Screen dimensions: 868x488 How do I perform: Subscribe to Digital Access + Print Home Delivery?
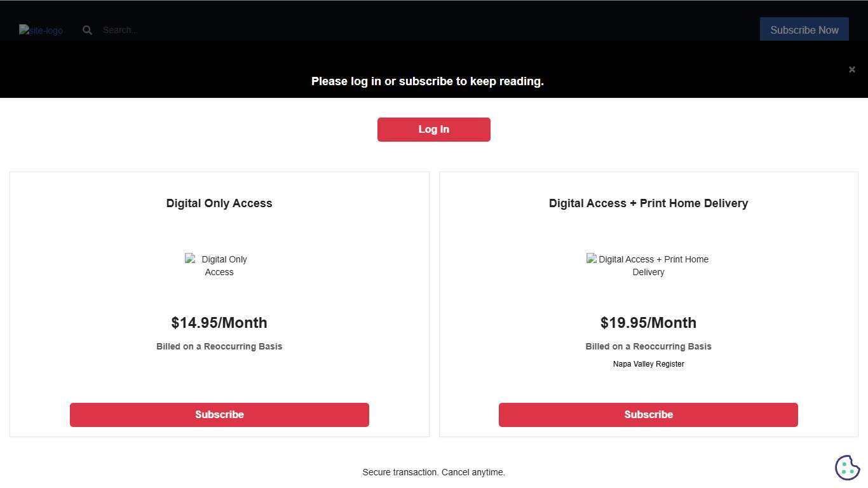point(648,415)
